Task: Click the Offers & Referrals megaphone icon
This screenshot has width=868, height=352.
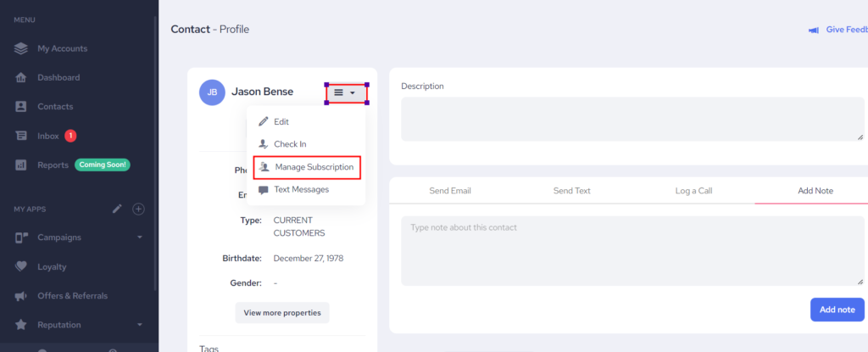Action: 21,295
